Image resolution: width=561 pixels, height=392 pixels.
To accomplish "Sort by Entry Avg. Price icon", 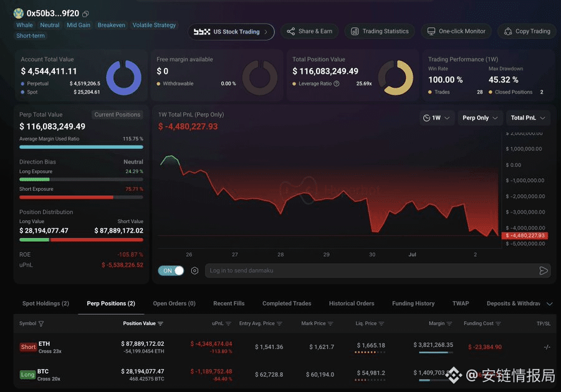I will coord(279,323).
